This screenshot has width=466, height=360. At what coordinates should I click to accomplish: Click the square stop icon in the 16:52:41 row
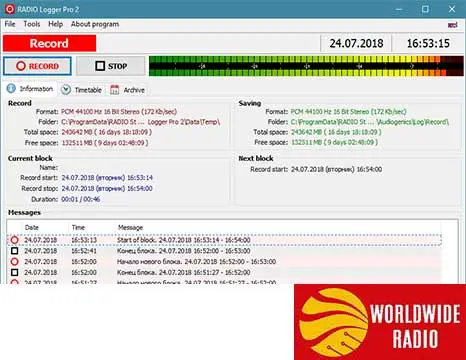[14, 251]
